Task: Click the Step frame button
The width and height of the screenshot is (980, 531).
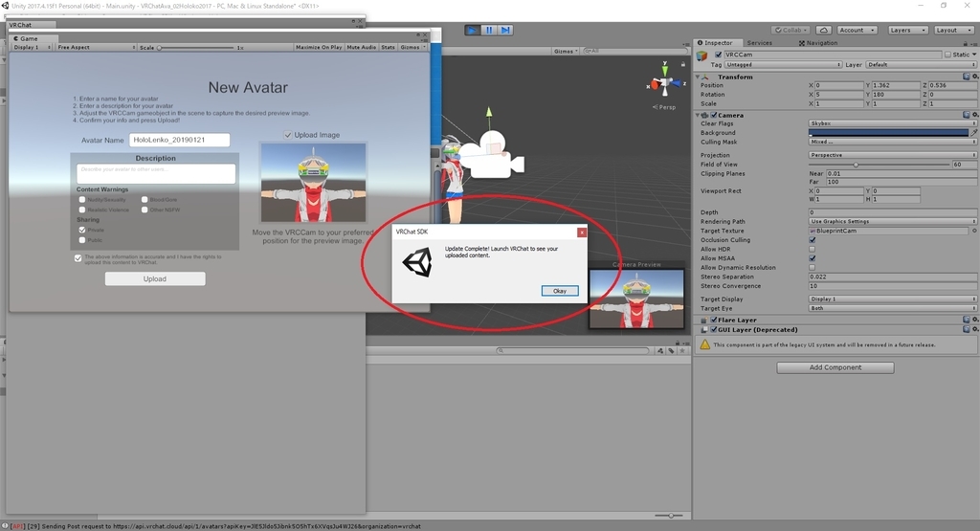Action: (505, 30)
